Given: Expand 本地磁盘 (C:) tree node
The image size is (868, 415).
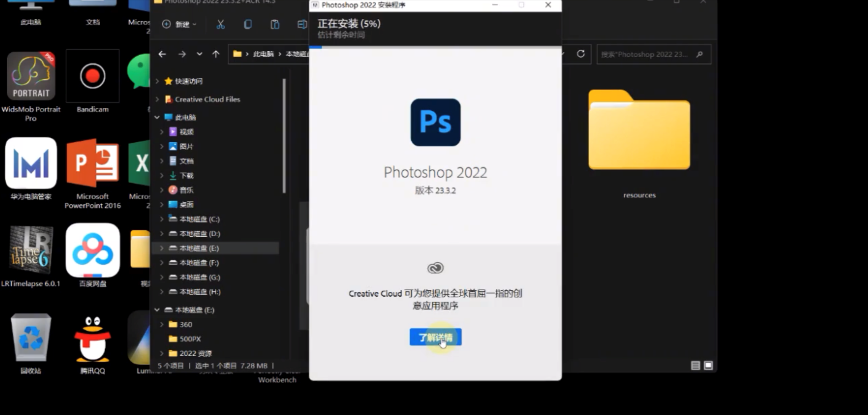Looking at the screenshot, I should [x=162, y=219].
